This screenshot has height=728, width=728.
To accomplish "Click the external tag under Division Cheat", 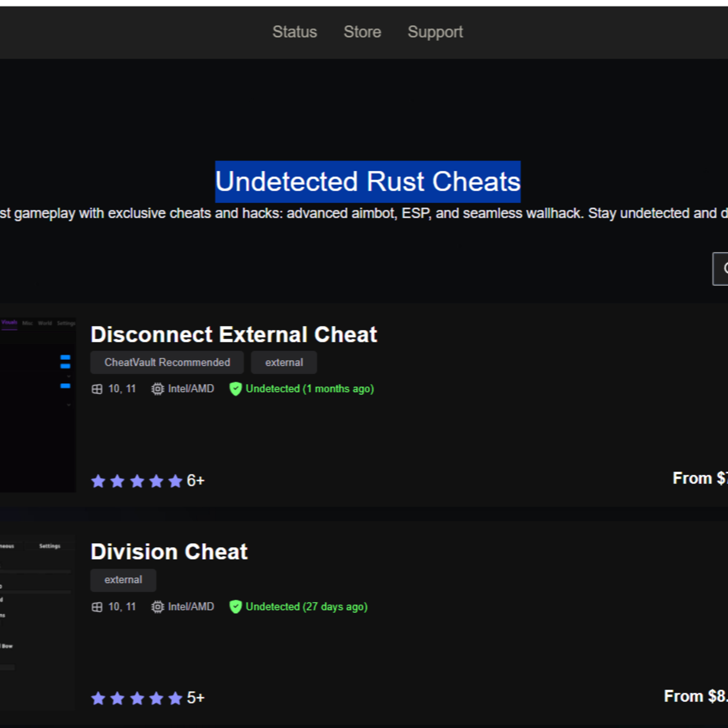I will 123,580.
